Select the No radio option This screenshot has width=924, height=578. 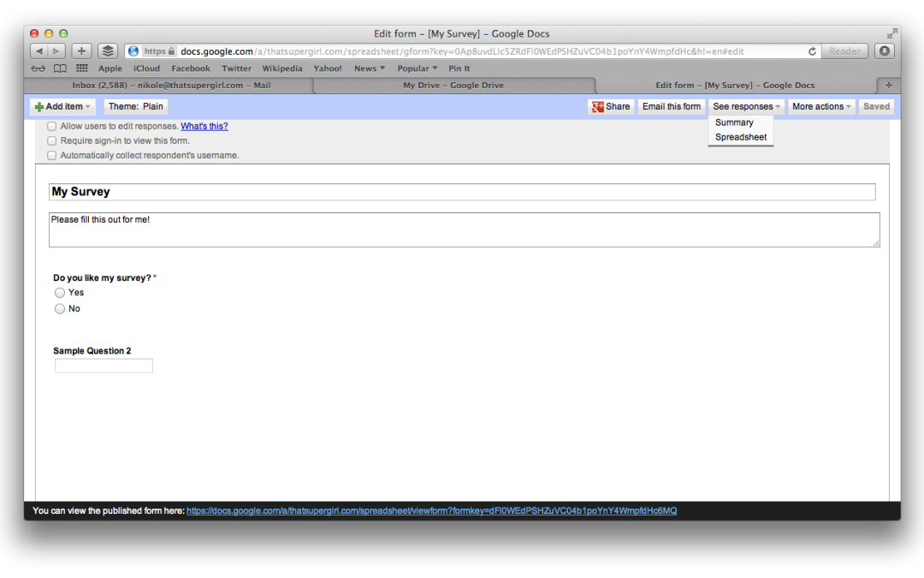(x=60, y=308)
